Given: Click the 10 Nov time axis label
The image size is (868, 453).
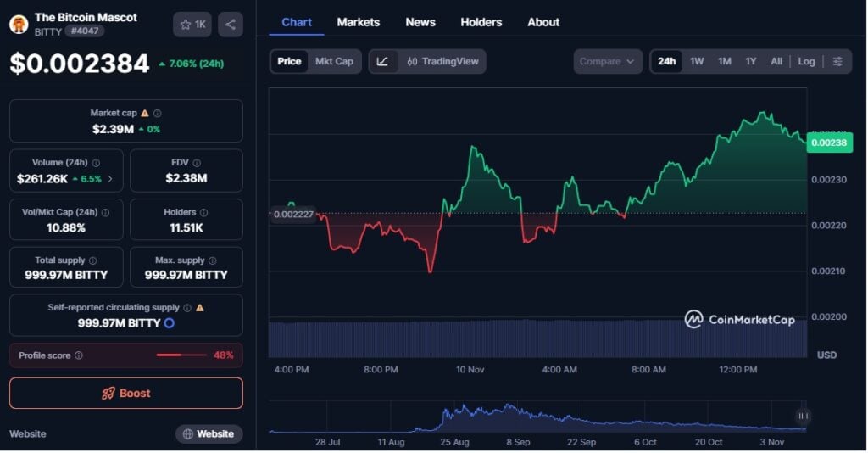Looking at the screenshot, I should click(x=470, y=369).
